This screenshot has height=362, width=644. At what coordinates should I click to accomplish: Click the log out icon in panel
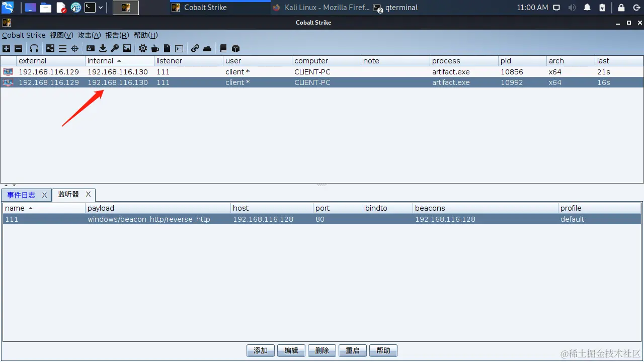point(636,8)
